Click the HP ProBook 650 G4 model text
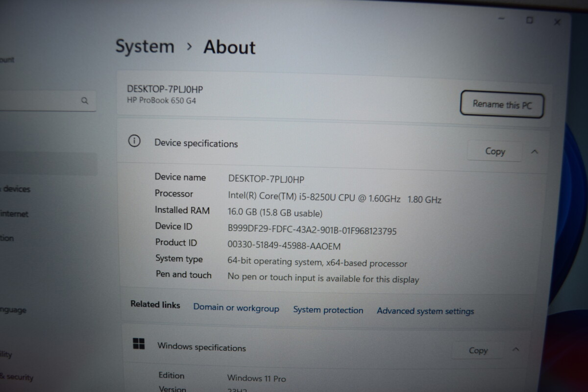This screenshot has height=392, width=588. [x=162, y=101]
